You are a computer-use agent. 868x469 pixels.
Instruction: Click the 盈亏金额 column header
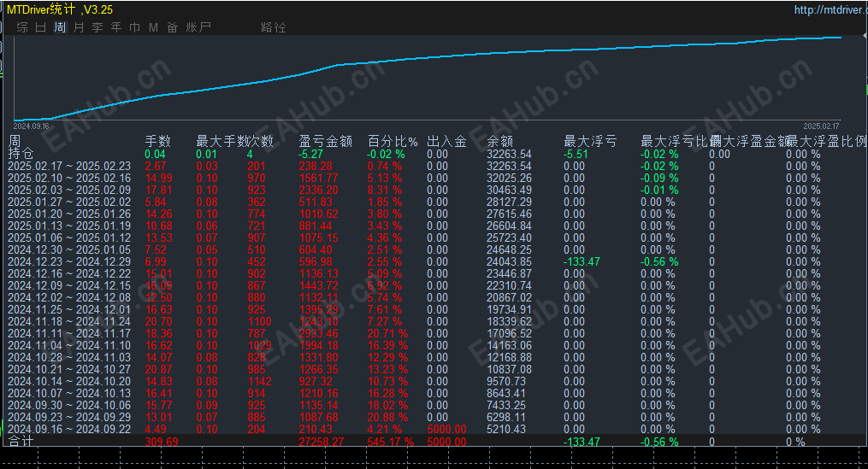(326, 141)
